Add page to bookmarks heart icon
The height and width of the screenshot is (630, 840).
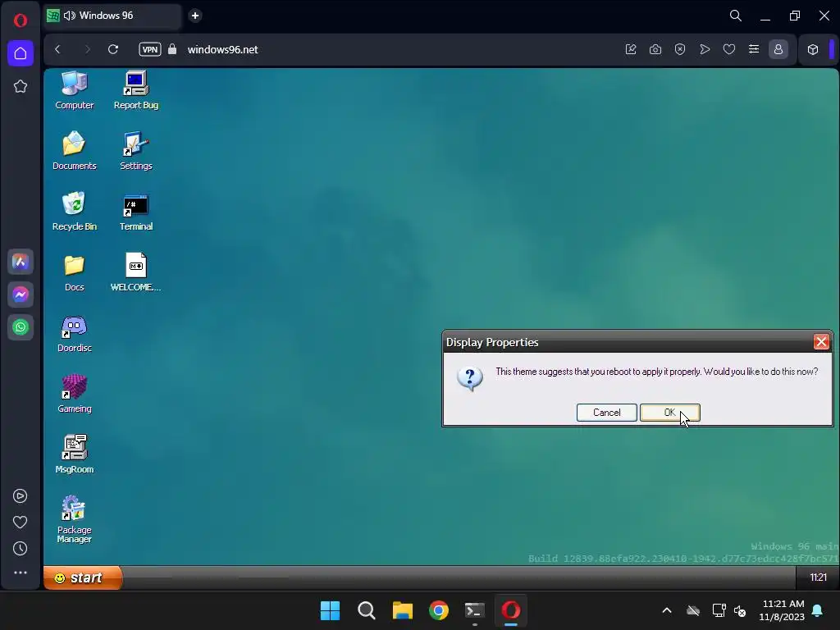pos(729,49)
